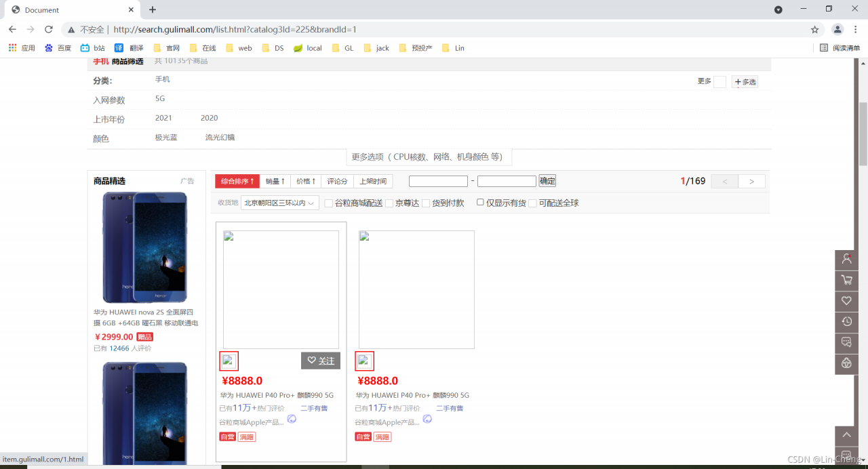Sort by 综合排序
The image size is (868, 469).
237,181
